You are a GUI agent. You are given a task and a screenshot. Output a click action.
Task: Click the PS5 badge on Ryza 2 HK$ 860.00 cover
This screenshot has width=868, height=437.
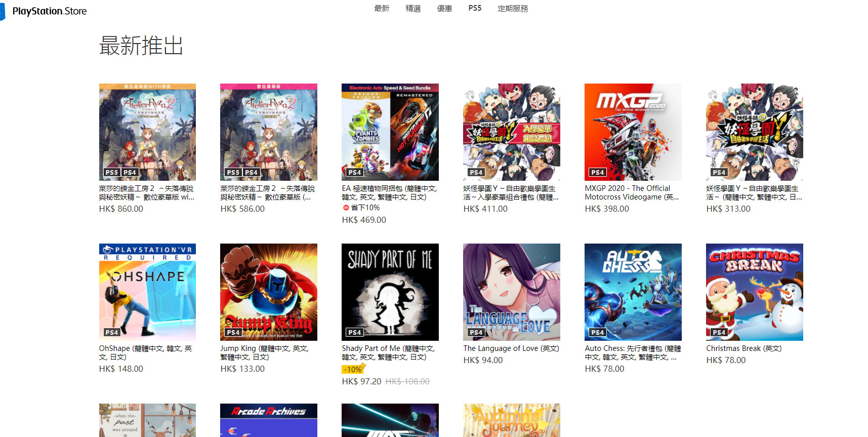[x=112, y=172]
